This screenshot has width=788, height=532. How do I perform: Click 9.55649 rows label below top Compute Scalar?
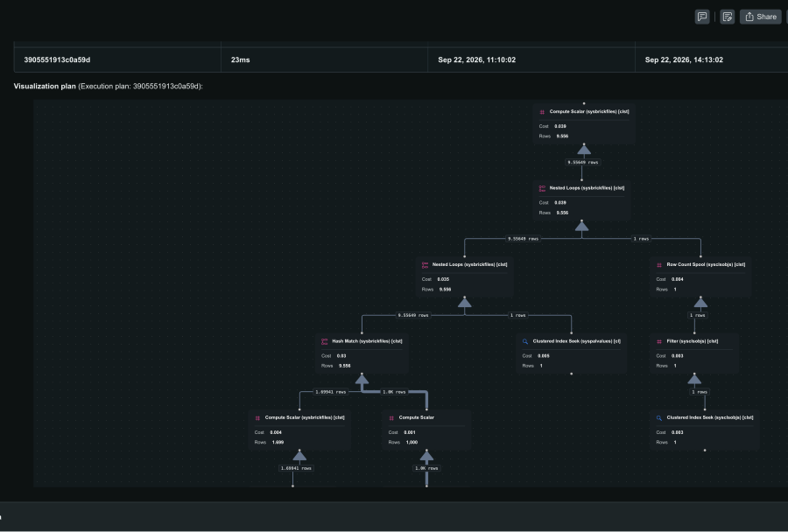pos(583,162)
